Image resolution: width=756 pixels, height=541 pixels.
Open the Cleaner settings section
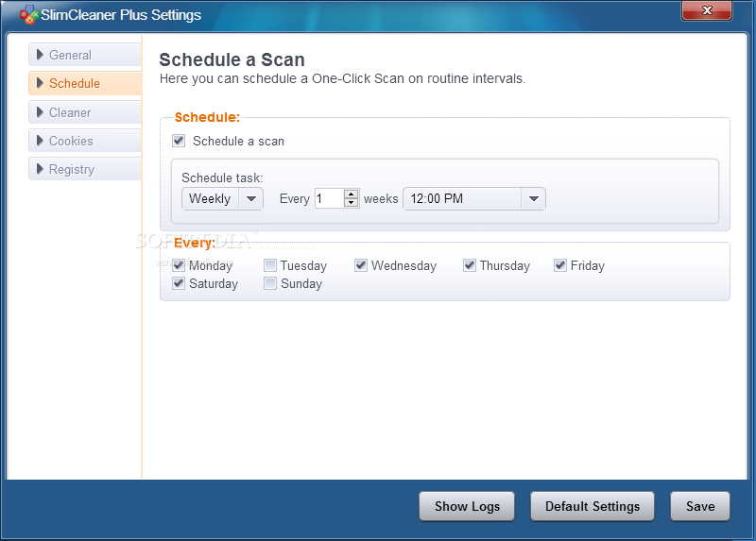tap(85, 112)
